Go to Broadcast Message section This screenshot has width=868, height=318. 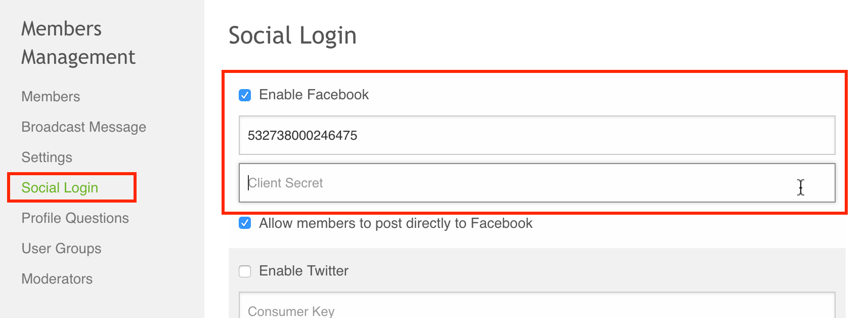[83, 127]
